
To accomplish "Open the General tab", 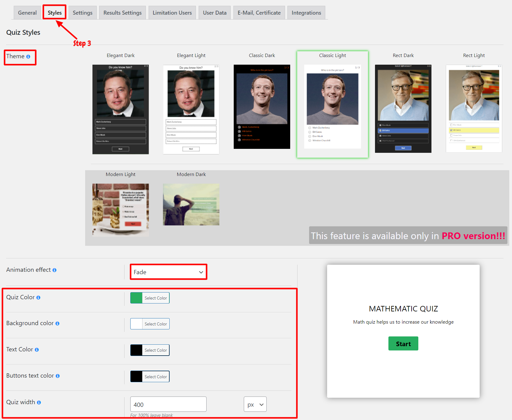I will (x=27, y=13).
